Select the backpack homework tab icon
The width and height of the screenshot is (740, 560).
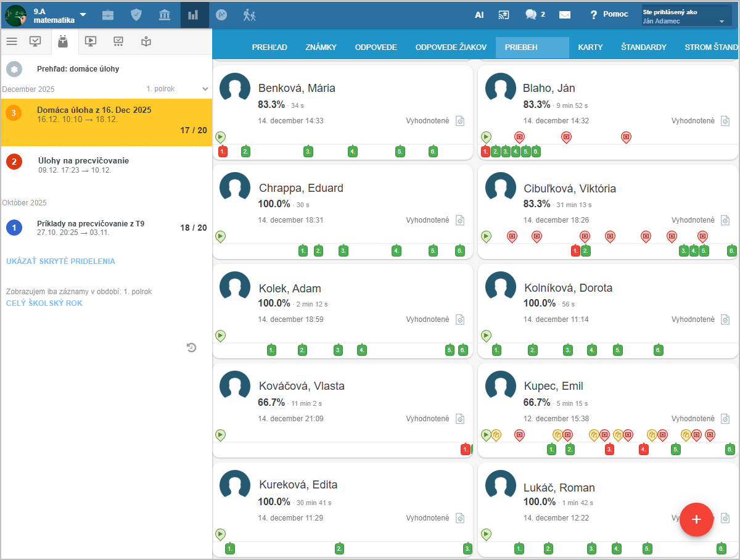click(x=62, y=41)
